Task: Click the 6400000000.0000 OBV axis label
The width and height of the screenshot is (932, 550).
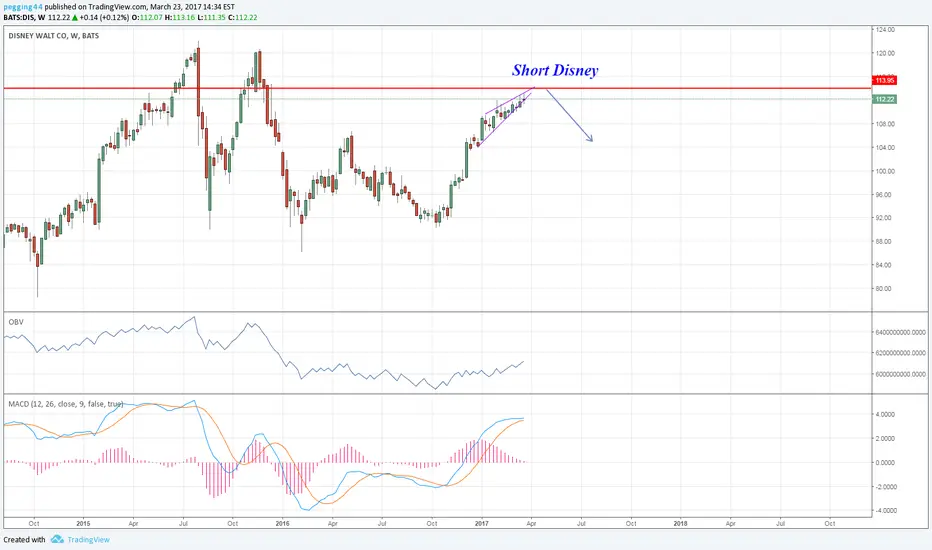Action: pyautogui.click(x=900, y=332)
